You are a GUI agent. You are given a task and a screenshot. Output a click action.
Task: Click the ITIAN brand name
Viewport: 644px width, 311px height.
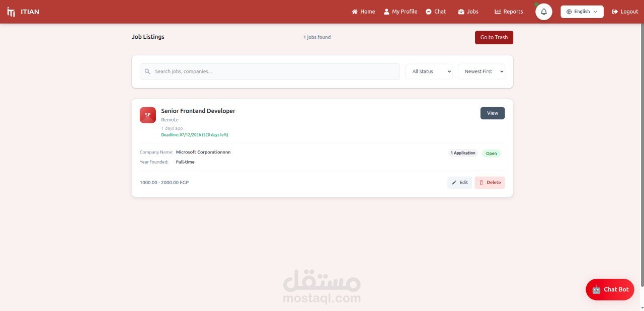[30, 12]
